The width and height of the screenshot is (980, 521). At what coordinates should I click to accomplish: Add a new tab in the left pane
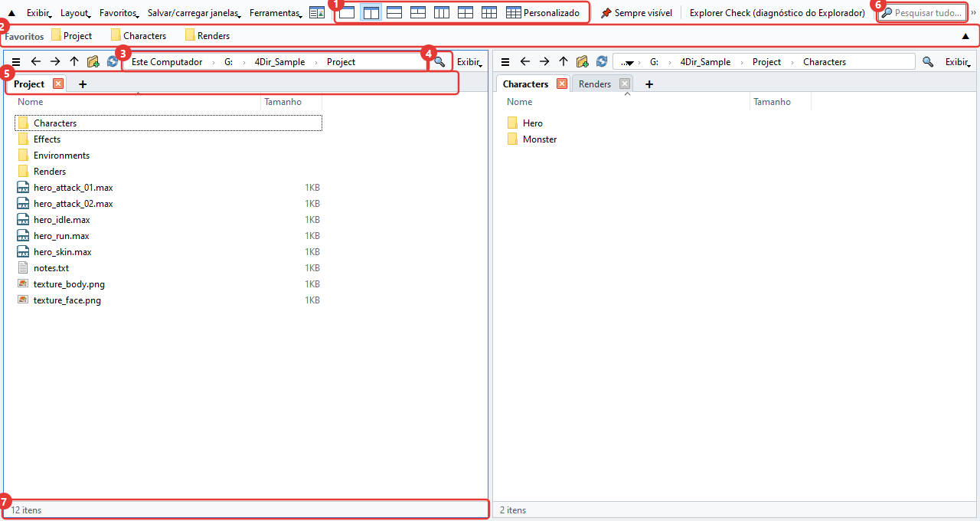(x=83, y=84)
